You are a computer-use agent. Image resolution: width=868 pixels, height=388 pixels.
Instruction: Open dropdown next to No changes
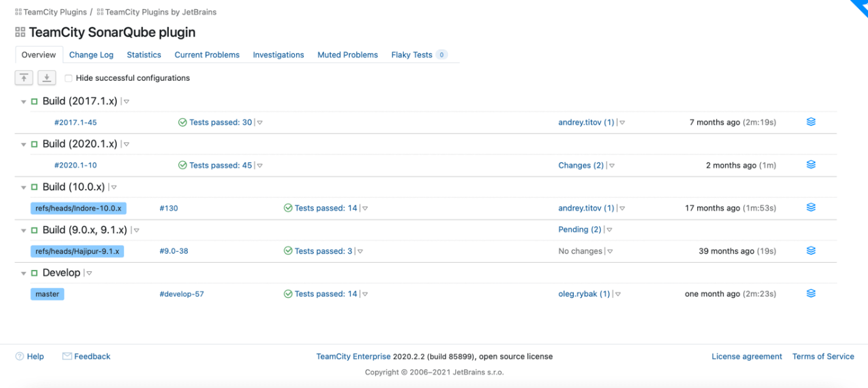[x=610, y=251]
